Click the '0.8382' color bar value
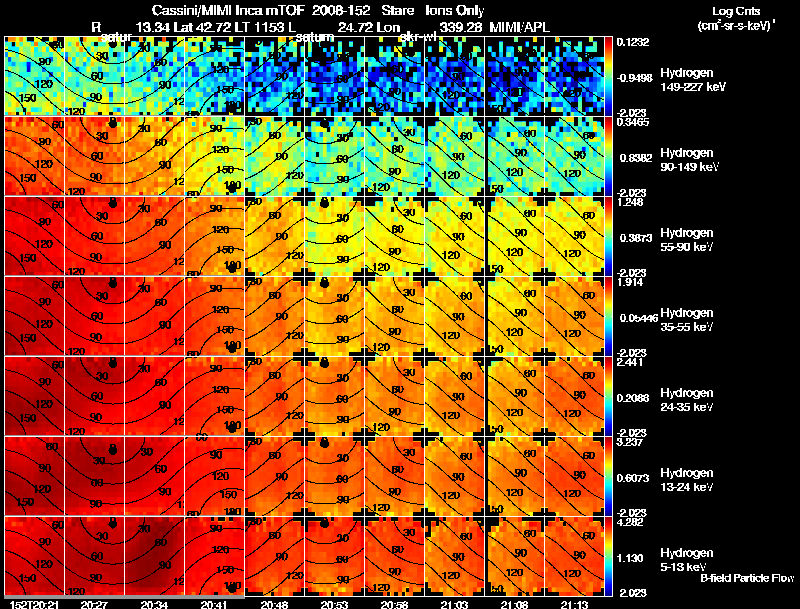 pos(636,158)
